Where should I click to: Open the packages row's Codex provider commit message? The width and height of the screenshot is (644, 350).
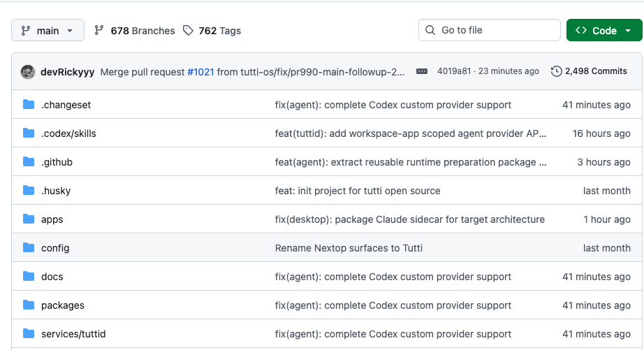[393, 305]
